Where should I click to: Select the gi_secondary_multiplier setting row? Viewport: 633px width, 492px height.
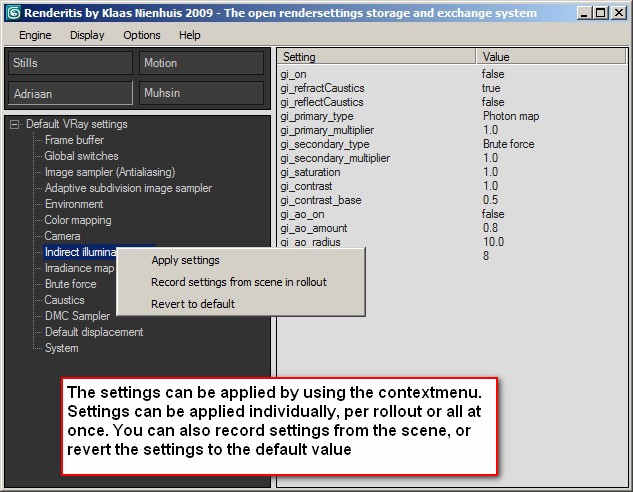tap(452, 158)
